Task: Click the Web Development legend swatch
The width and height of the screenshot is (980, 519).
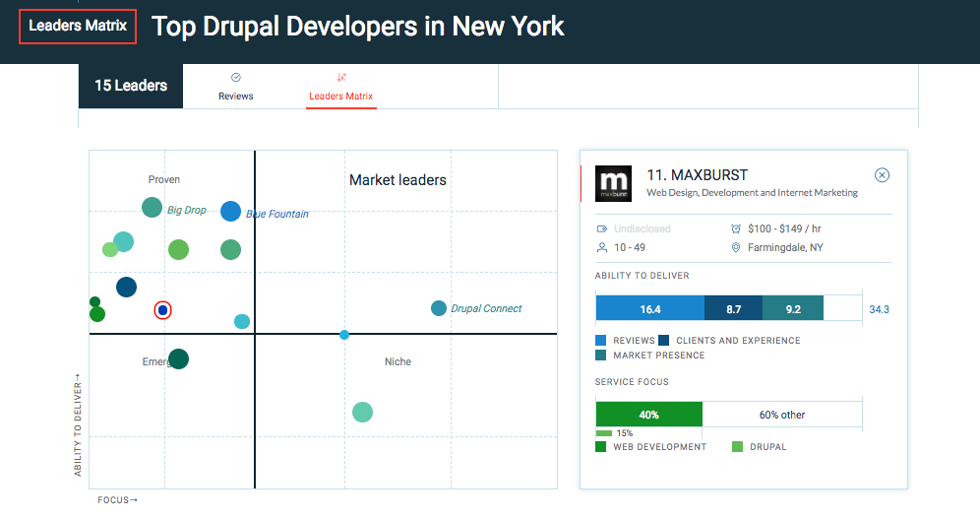Action: click(x=600, y=446)
